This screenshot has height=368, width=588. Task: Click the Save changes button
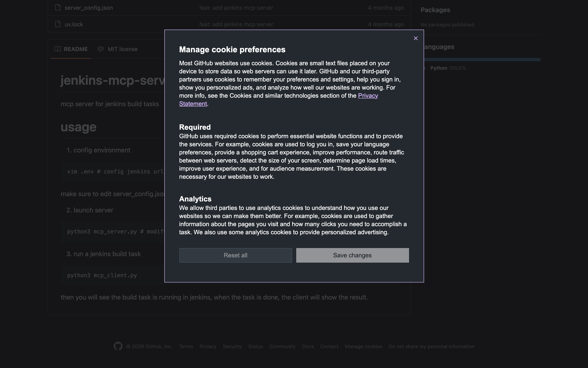pos(352,255)
